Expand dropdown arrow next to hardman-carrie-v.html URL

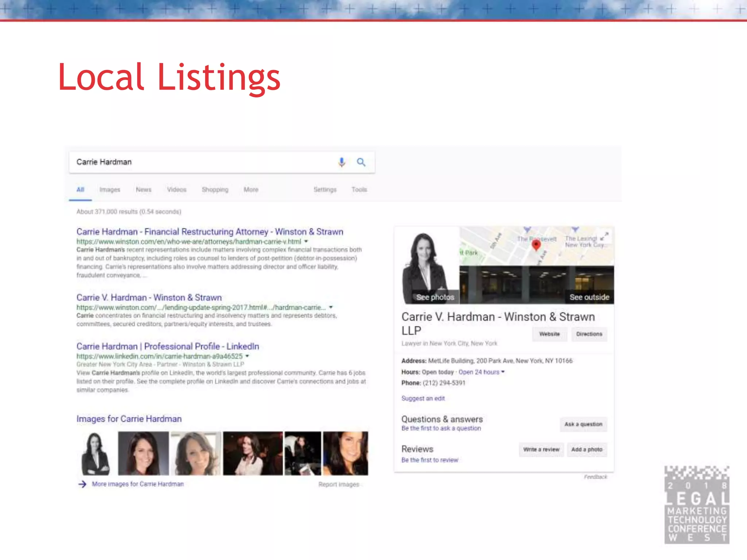pos(306,241)
